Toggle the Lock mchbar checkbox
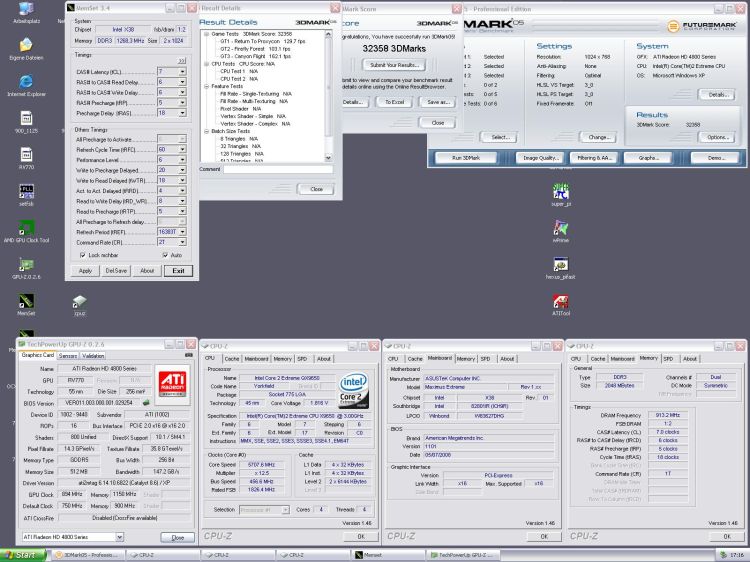 click(x=81, y=255)
